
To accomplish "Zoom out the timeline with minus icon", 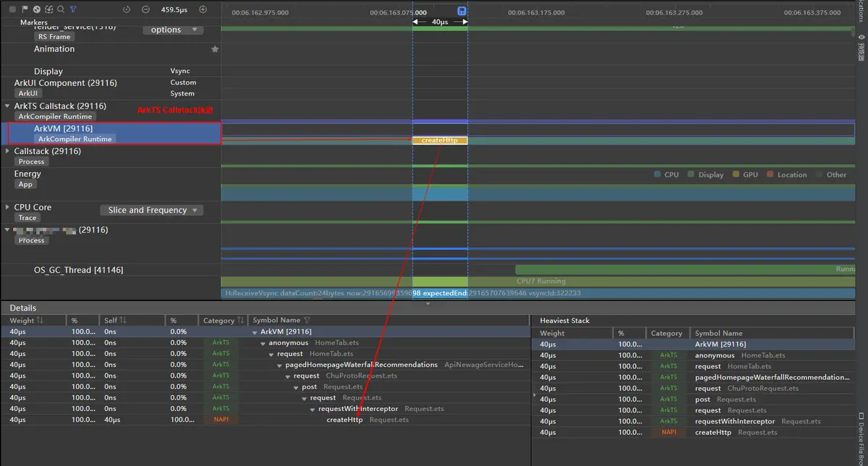I will tap(146, 9).
